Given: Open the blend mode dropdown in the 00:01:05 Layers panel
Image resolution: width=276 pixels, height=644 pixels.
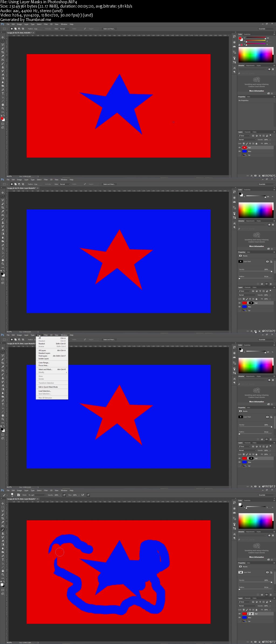Looking at the screenshot, I should (x=247, y=139).
